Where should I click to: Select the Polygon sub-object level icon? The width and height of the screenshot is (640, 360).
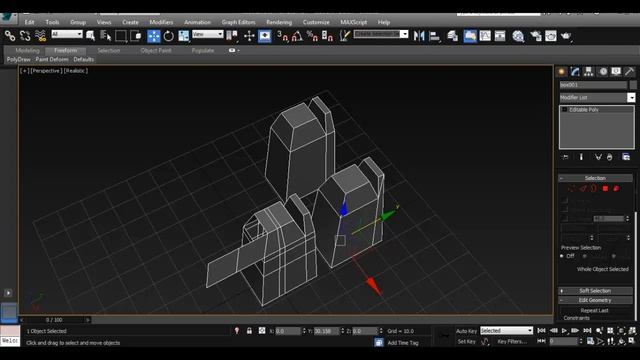(x=605, y=188)
